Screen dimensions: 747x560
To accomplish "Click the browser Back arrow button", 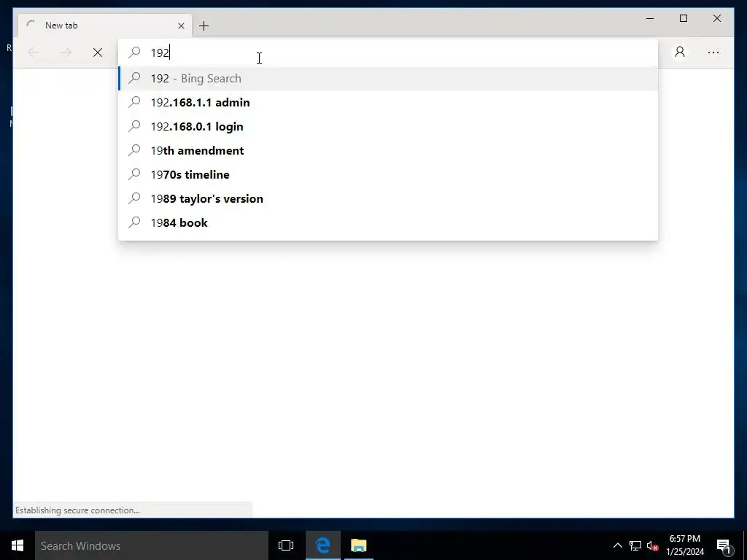I will click(34, 52).
